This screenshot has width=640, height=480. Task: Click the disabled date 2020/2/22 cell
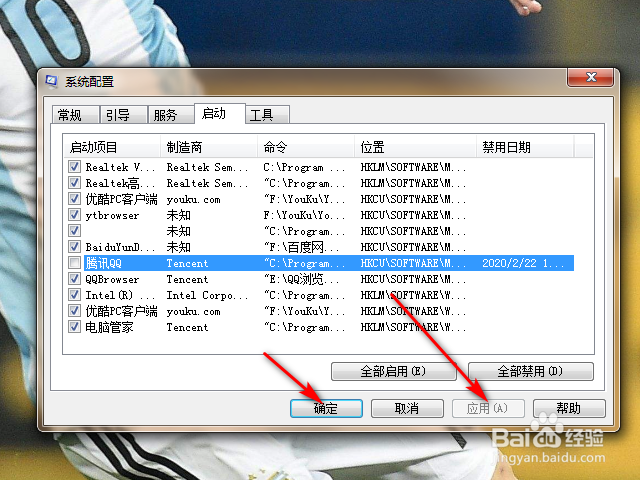click(x=523, y=263)
